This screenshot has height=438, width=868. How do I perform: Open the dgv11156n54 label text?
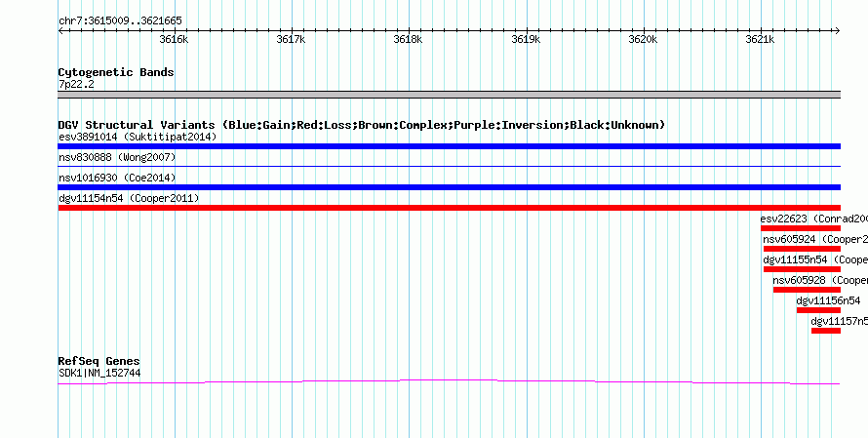pos(829,300)
